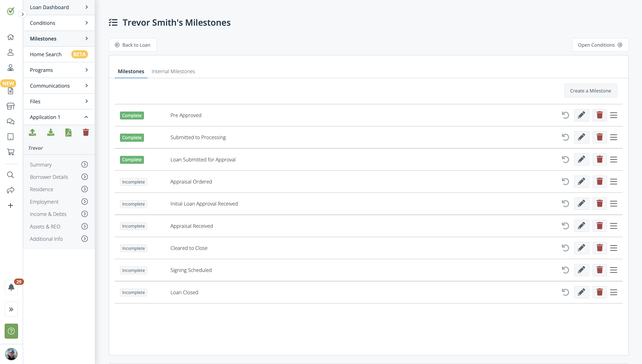
Task: Open the chat bubbles icon in sidebar
Action: (10, 122)
